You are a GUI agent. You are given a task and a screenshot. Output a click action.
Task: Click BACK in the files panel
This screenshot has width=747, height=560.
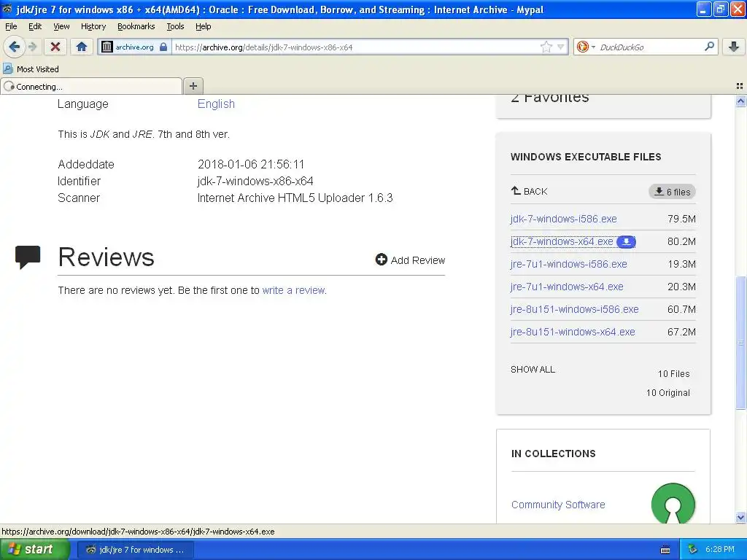530,191
